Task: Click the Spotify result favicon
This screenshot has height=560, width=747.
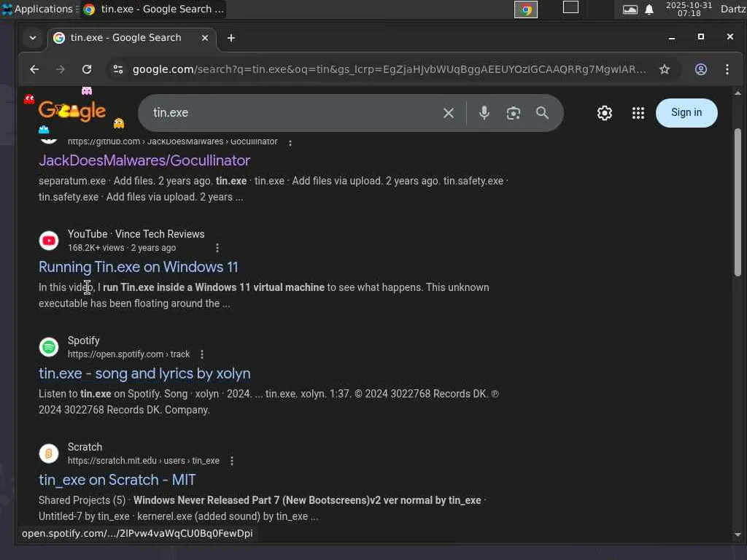Action: coord(49,347)
